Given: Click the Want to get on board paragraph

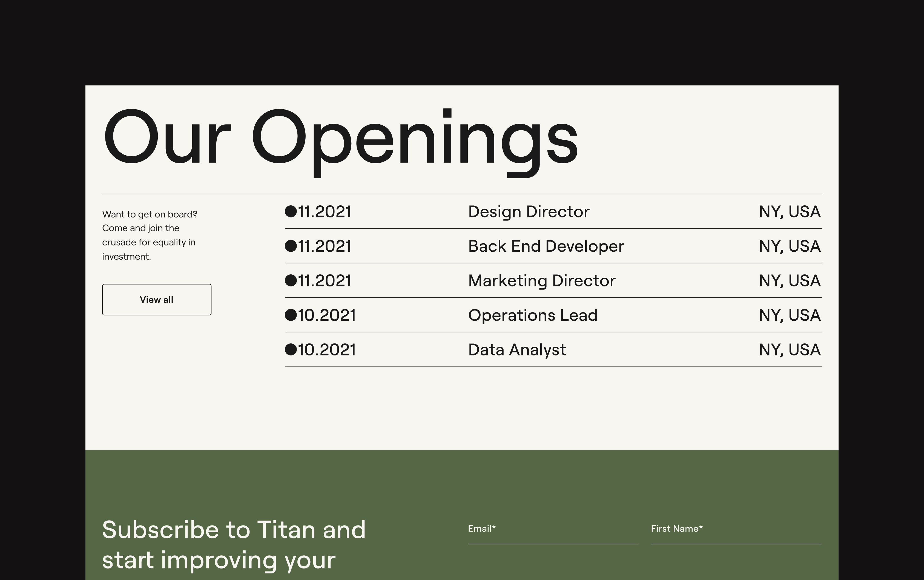Looking at the screenshot, I should point(149,235).
